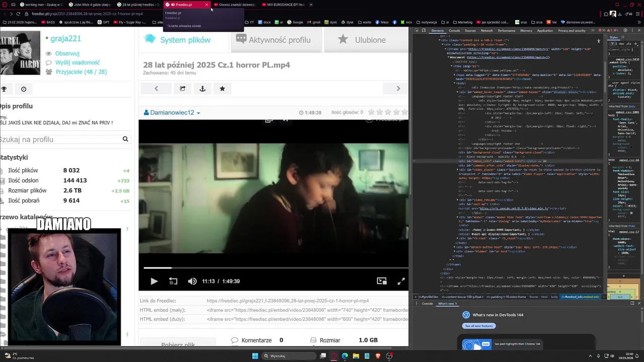Viewport: 644px width, 362px height.
Task: Select the Link do Freedisc URL
Action: pos(288,301)
